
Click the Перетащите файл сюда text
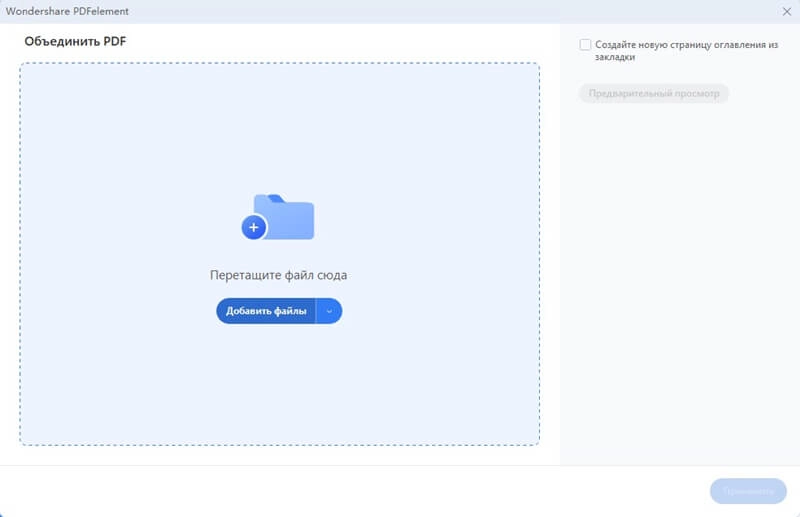coord(279,275)
